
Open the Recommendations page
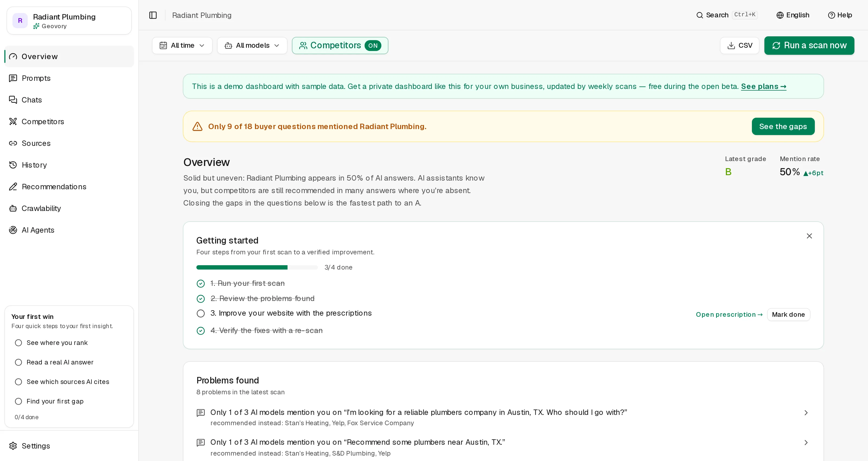pyautogui.click(x=69, y=187)
